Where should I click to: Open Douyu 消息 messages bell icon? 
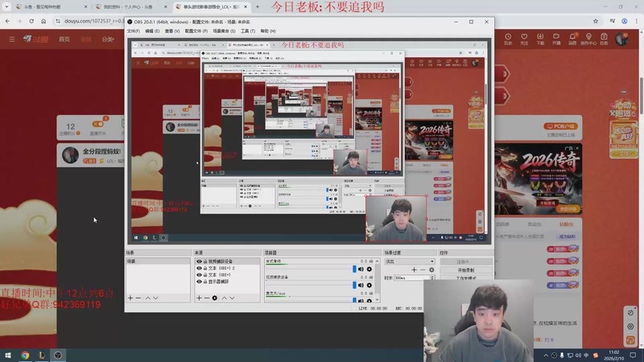pyautogui.click(x=572, y=39)
